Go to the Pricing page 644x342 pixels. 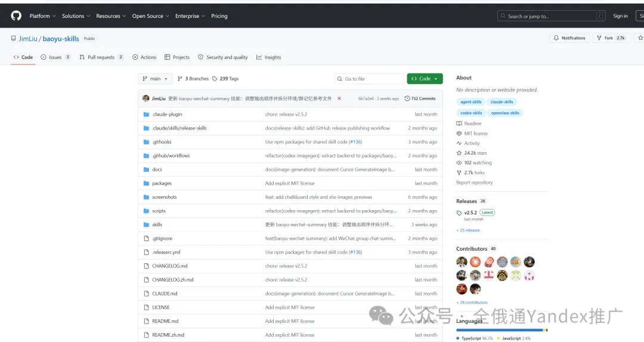coord(219,16)
